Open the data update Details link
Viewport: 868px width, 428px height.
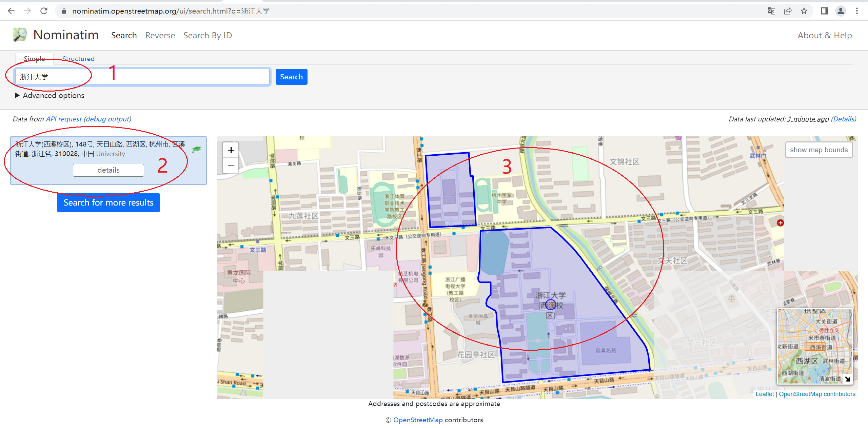click(844, 119)
